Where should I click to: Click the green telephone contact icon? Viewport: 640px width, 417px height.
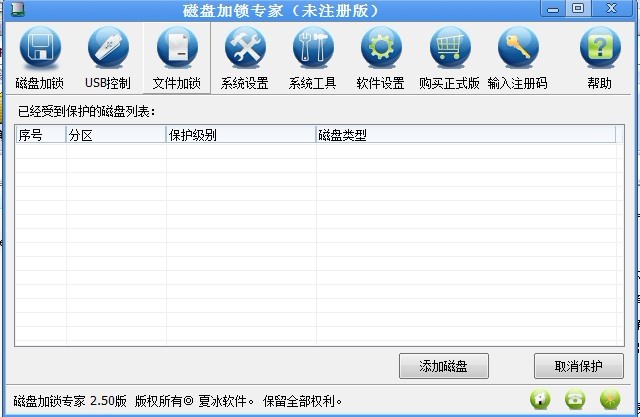[x=575, y=400]
